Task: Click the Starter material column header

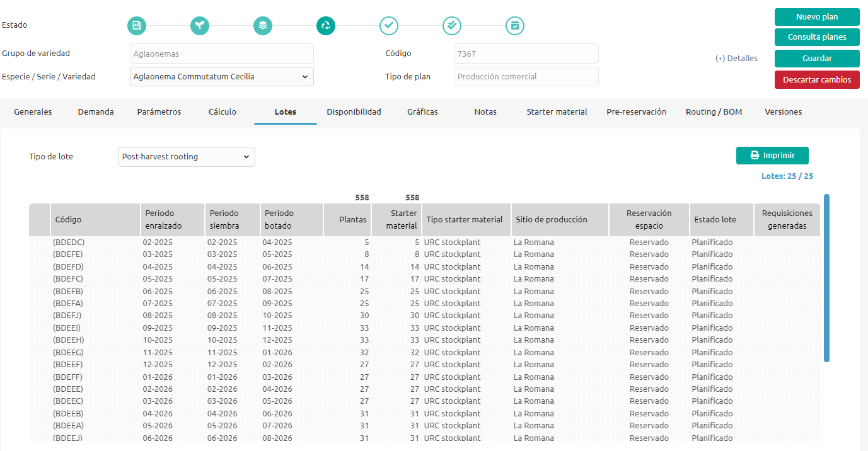Action: 396,220
